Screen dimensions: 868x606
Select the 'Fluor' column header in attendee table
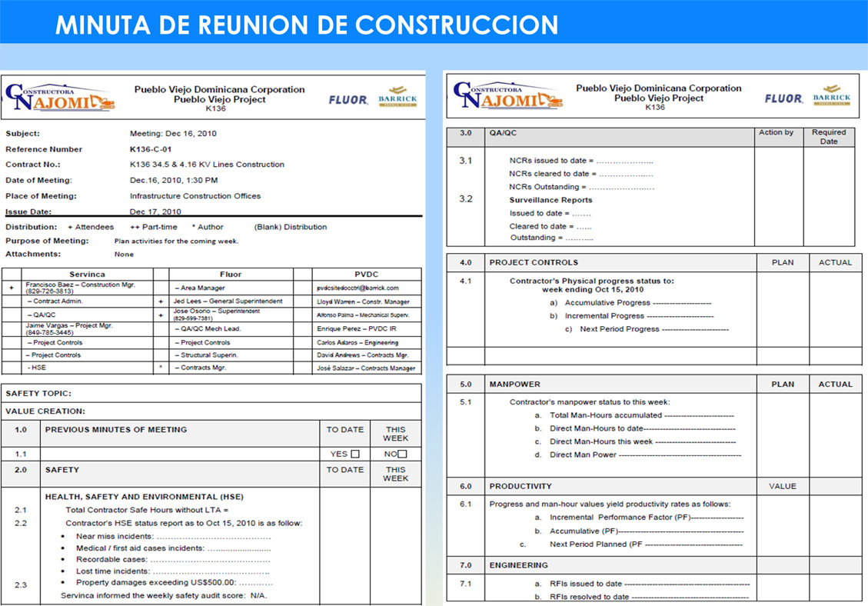pyautogui.click(x=231, y=275)
